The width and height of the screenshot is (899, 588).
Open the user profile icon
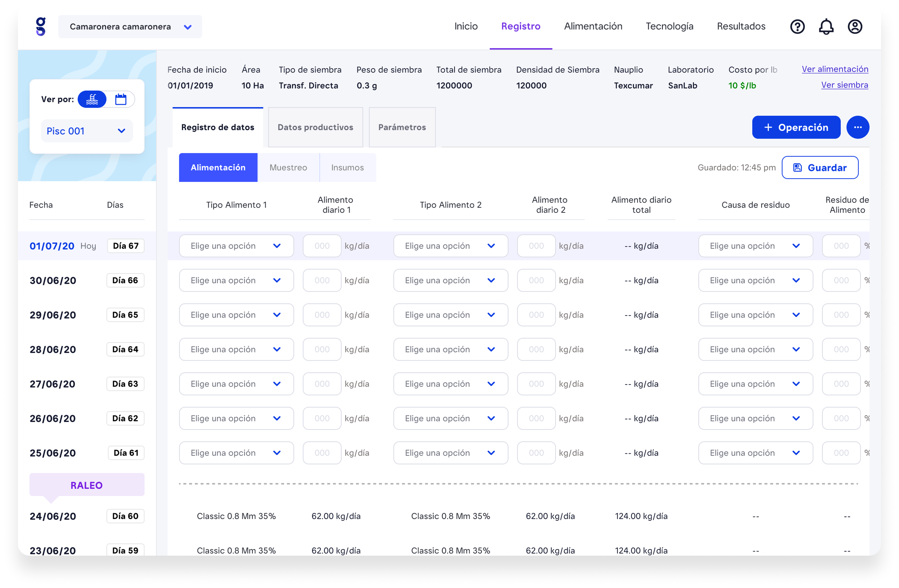tap(854, 27)
